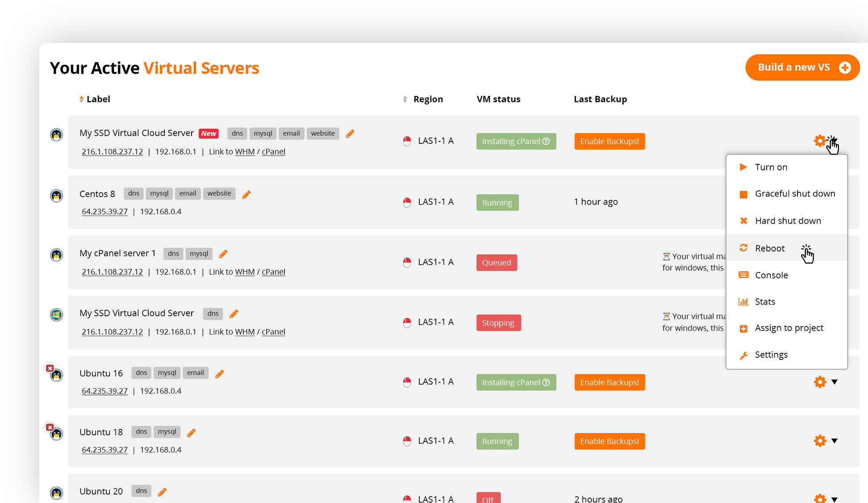Select the Windows logo icon on the Stopping server row
This screenshot has width=868, height=503.
tap(56, 315)
